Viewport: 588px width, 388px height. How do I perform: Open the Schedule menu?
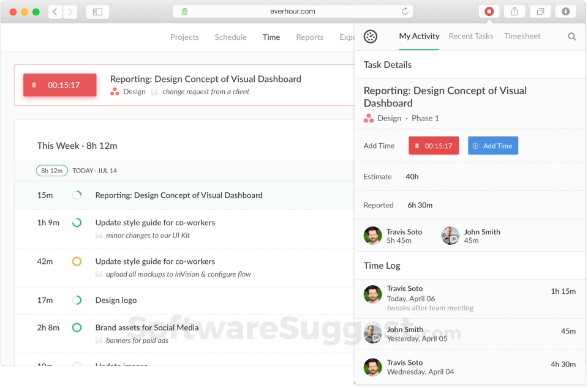click(231, 37)
